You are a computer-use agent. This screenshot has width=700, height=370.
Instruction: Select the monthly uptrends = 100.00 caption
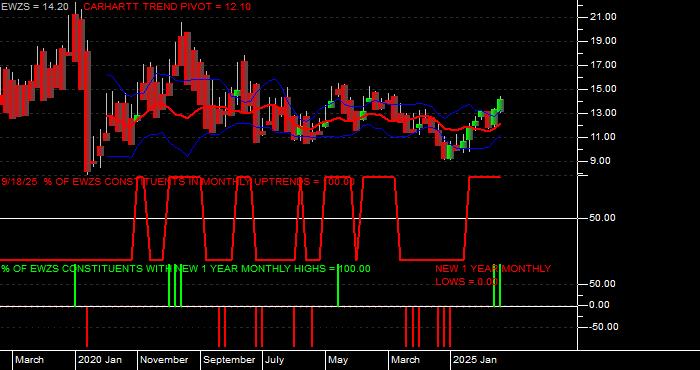tap(178, 182)
